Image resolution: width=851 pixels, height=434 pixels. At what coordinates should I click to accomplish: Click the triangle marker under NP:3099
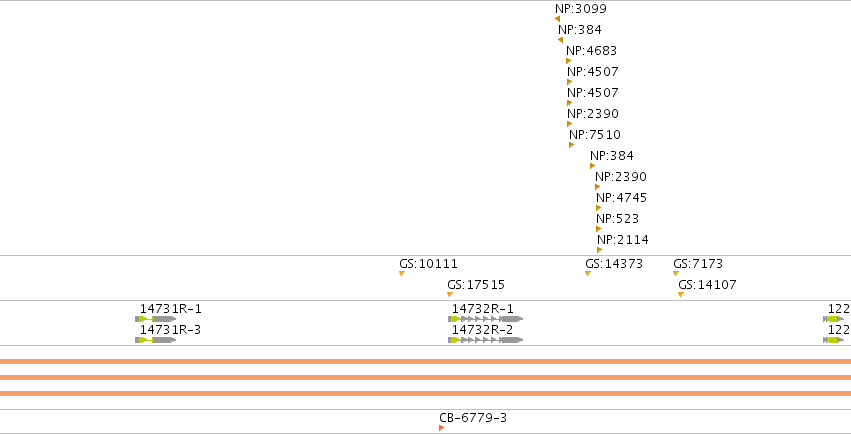pos(557,19)
